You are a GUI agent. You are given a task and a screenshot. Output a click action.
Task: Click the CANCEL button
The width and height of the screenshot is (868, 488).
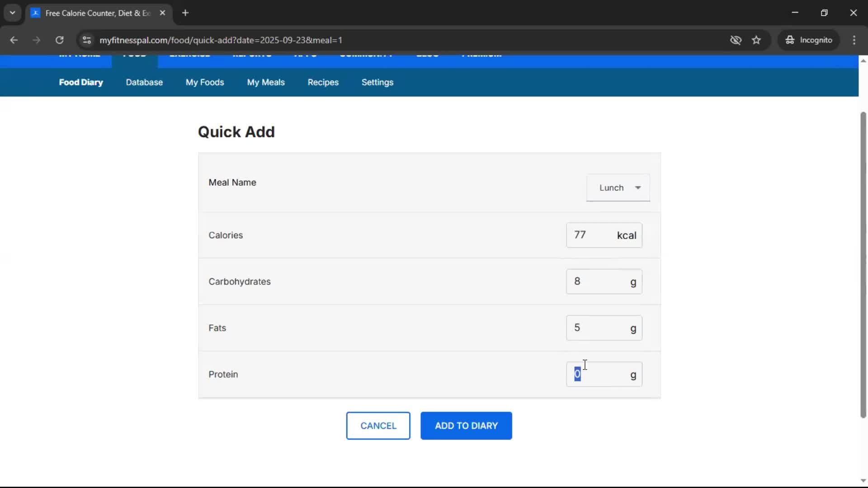tap(378, 426)
